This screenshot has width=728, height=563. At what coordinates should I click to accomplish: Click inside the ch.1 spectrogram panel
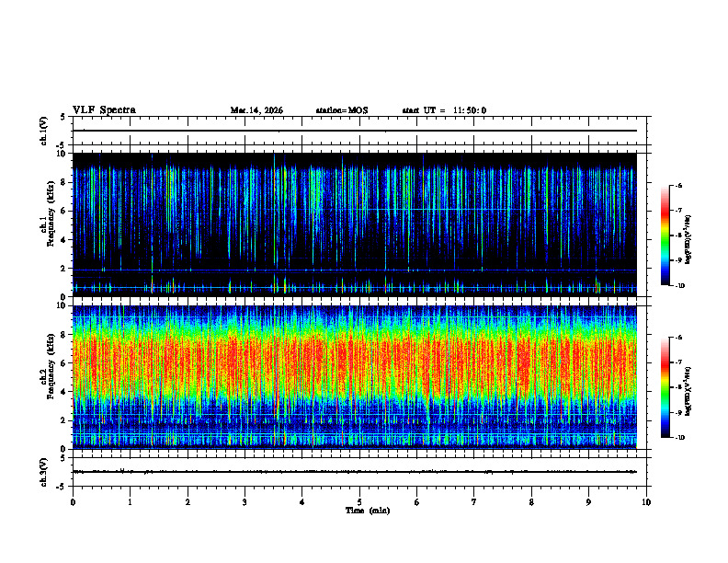pos(355,224)
